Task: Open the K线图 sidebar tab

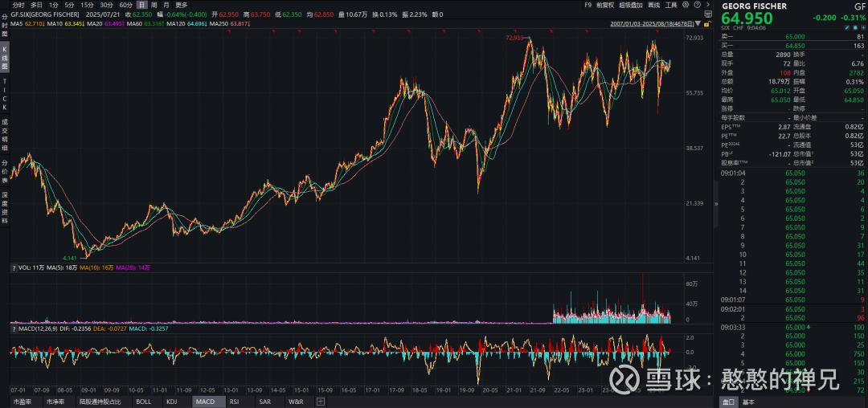Action: (5, 57)
